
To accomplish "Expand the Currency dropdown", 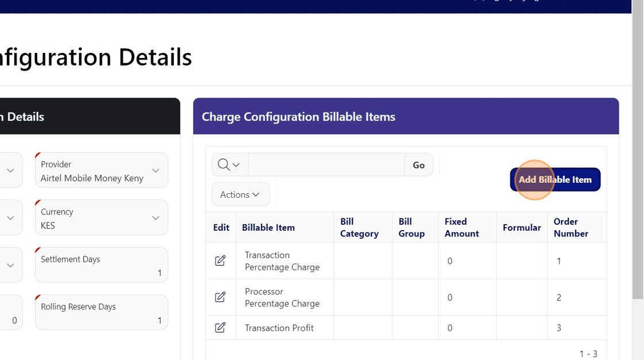I will 156,218.
